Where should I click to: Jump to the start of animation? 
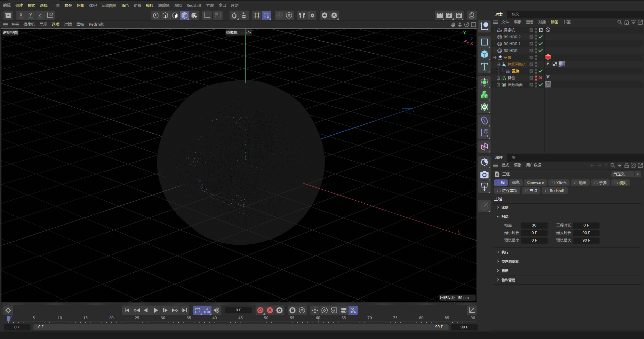tap(127, 310)
